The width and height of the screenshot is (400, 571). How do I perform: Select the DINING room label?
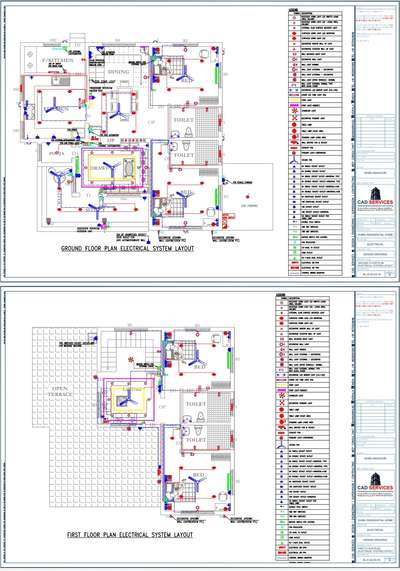pos(118,72)
